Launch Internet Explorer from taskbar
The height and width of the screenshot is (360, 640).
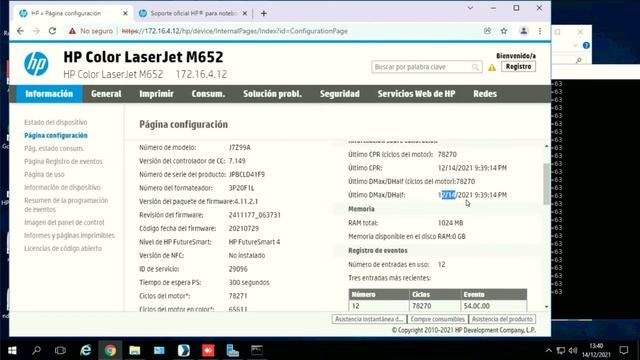click(x=86, y=350)
